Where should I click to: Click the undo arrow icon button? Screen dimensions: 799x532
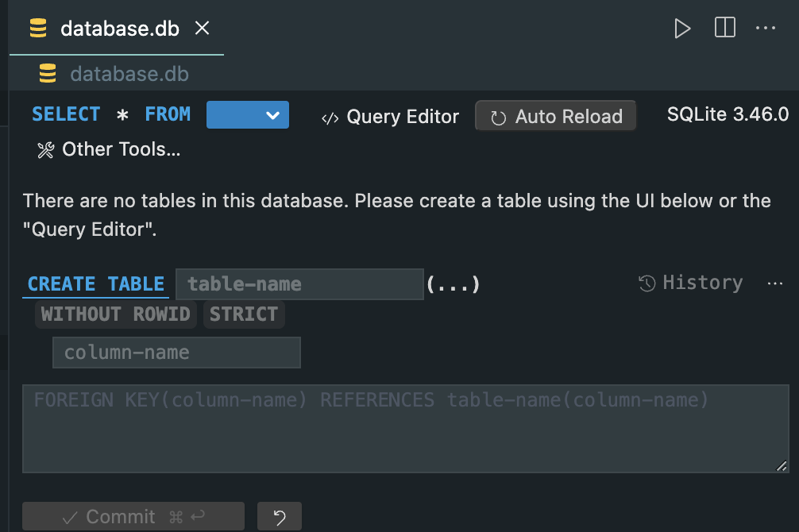(280, 518)
